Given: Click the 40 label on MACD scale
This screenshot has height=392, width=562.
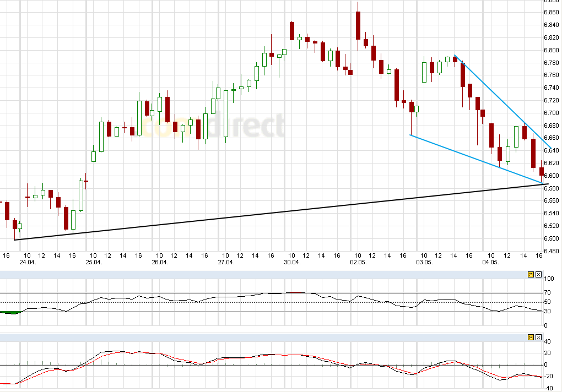Looking at the screenshot, I should (x=547, y=341).
